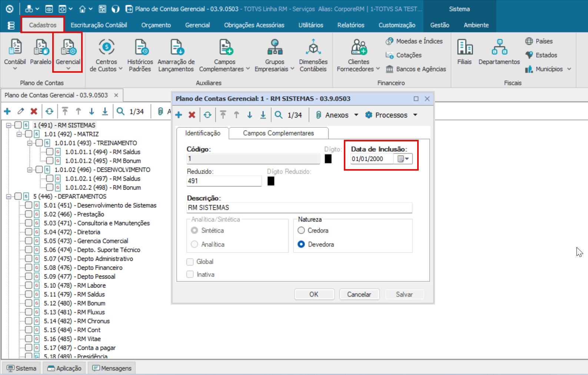Image resolution: width=588 pixels, height=375 pixels.
Task: Open the Orçamento ribbon tab
Action: tap(156, 25)
